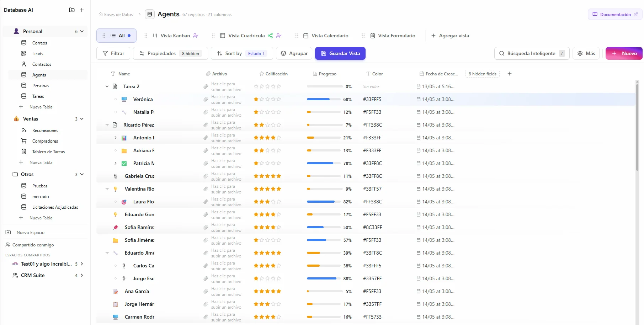Click the target icon beside Laura Flo
Screen dimensions: 644x325
pyautogui.click(x=124, y=202)
